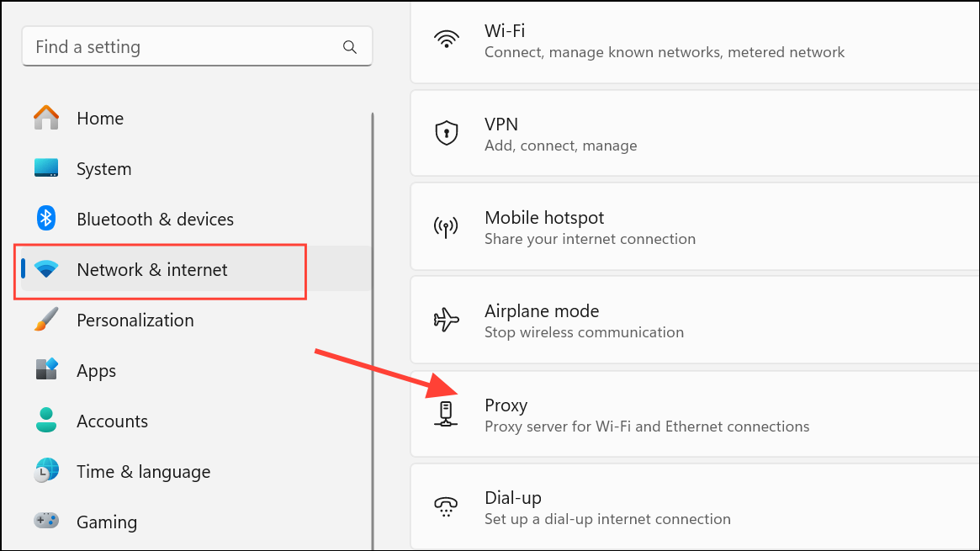Click the Personalization paintbrush icon
This screenshot has width=980, height=551.
click(47, 320)
